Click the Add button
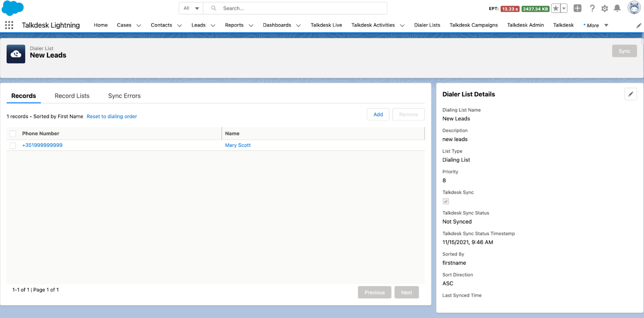The height and width of the screenshot is (318, 644). (378, 114)
